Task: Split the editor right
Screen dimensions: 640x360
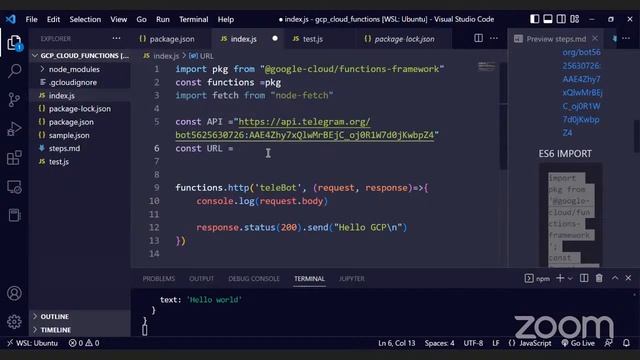Action: pyautogui.click(x=478, y=38)
